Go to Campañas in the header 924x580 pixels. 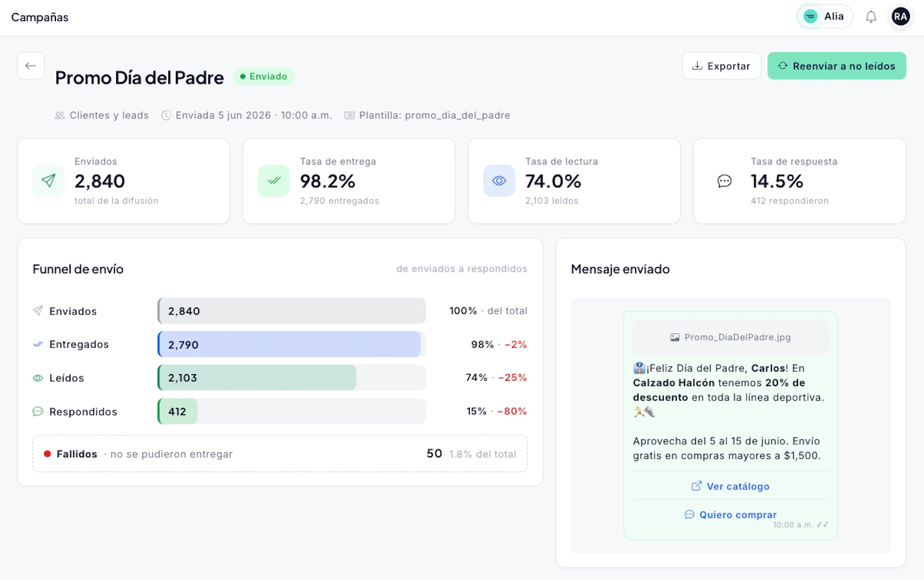(40, 17)
